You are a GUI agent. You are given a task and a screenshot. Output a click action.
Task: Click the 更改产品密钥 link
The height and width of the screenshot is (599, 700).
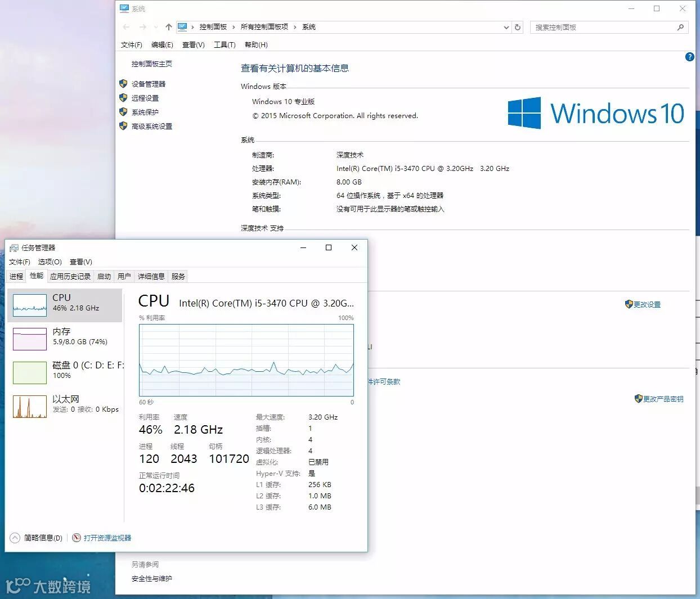point(663,399)
